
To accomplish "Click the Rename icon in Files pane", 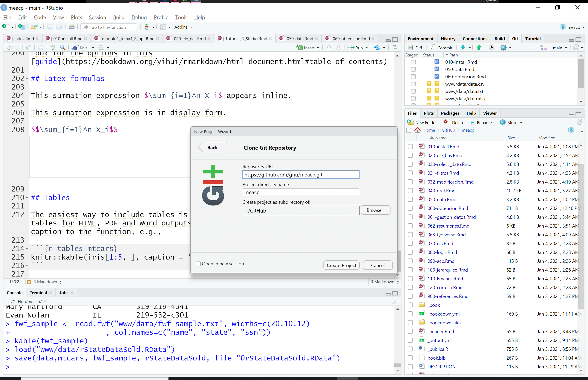I will pyautogui.click(x=472, y=122).
